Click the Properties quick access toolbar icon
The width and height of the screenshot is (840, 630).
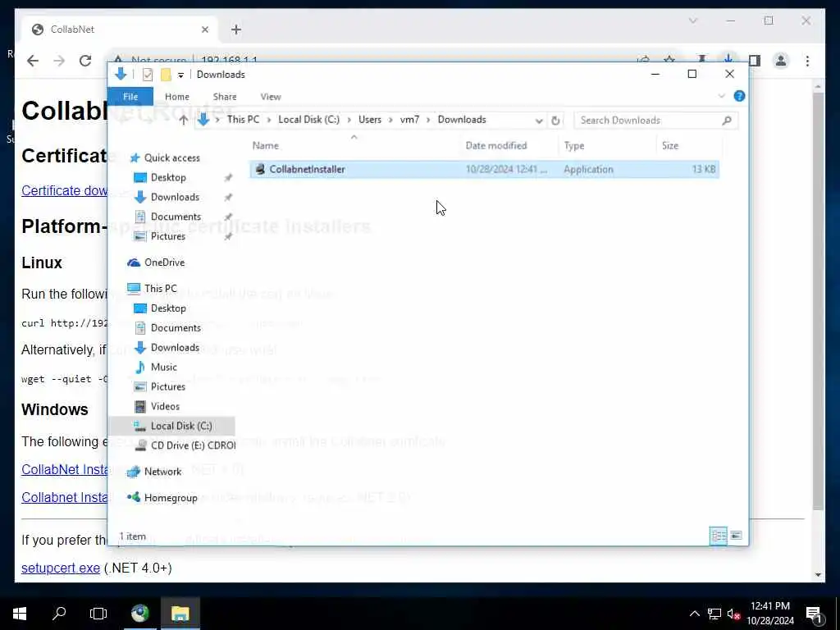(148, 75)
